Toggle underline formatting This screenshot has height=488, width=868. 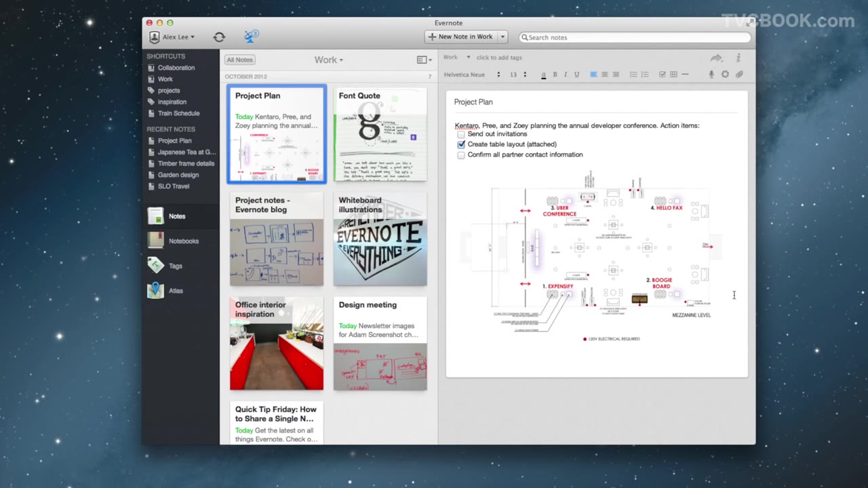tap(576, 75)
